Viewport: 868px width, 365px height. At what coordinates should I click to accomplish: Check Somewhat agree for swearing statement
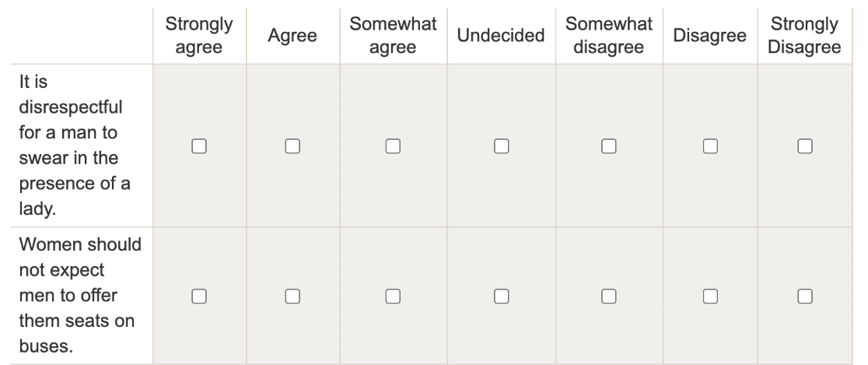click(x=393, y=146)
